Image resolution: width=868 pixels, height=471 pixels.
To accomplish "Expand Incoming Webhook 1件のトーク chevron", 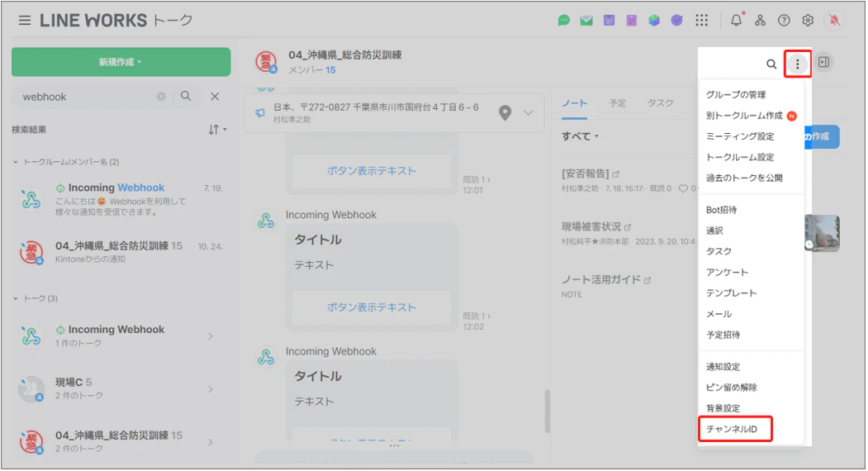I will coord(211,336).
